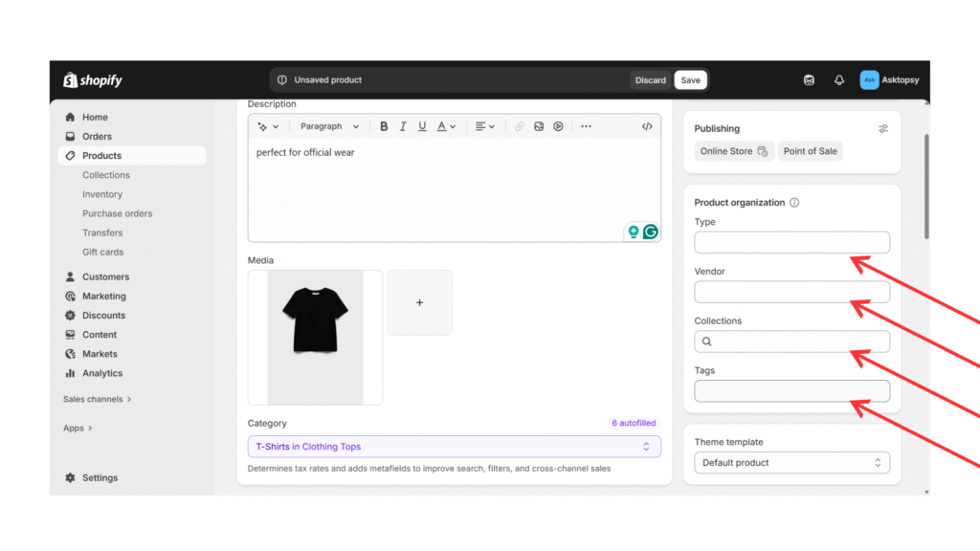Viewport: 980px width, 551px height.
Task: Switch to HTML code view icon
Action: click(647, 126)
